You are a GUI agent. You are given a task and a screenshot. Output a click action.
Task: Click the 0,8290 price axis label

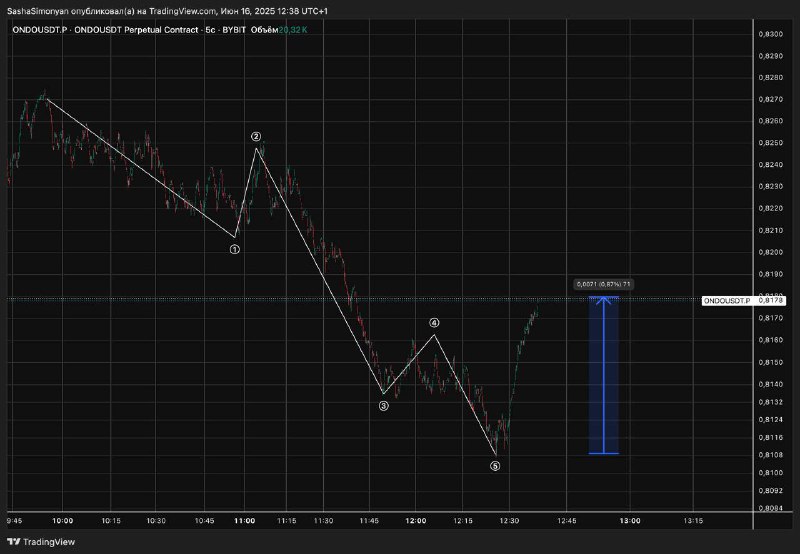(x=770, y=56)
